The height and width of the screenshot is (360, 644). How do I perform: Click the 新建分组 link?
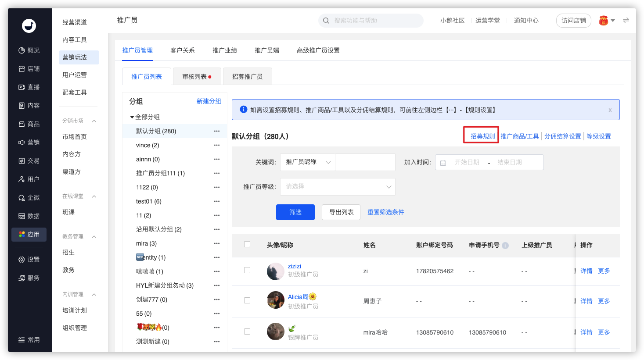[x=209, y=101]
